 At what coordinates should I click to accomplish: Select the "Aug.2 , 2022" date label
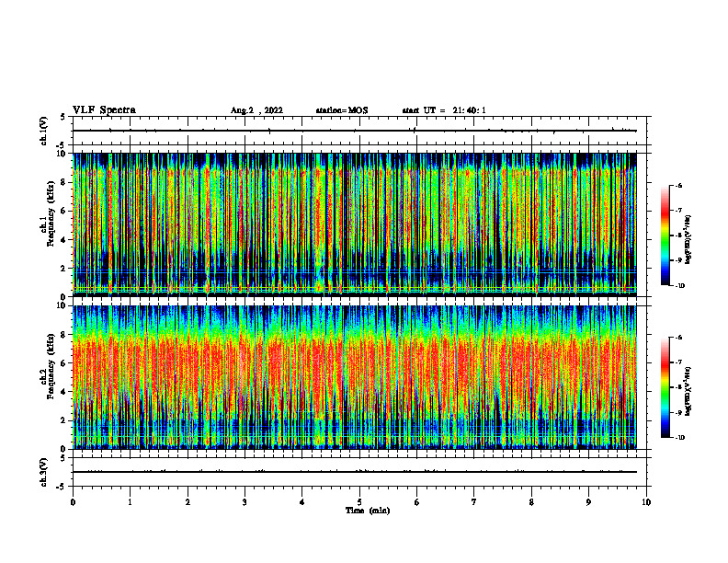(256, 110)
